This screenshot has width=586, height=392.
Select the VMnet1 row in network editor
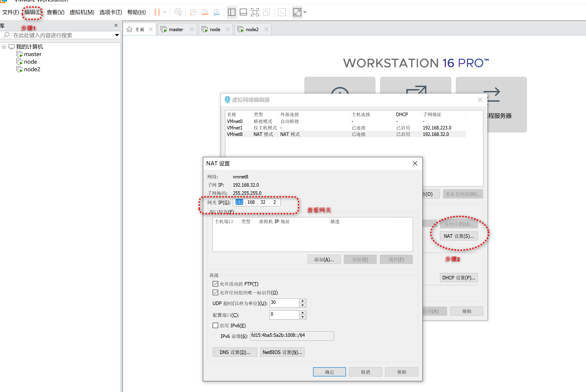pyautogui.click(x=346, y=128)
